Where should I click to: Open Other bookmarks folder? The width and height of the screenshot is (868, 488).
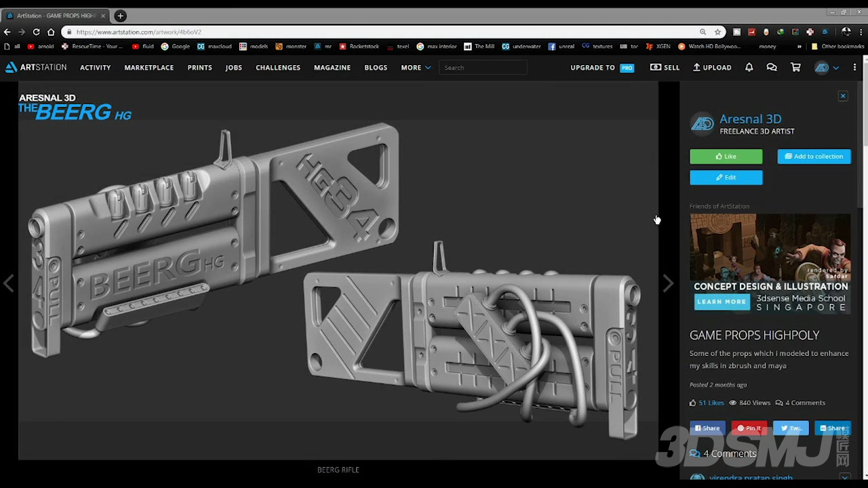[837, 47]
